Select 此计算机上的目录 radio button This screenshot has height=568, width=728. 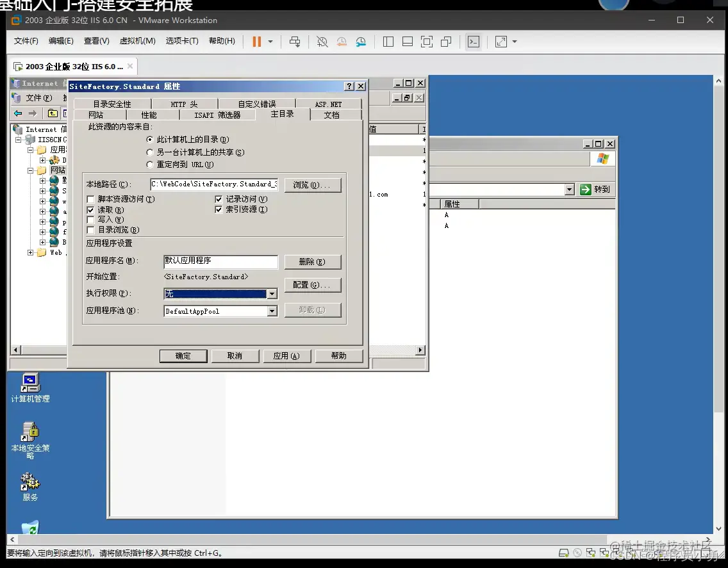149,139
